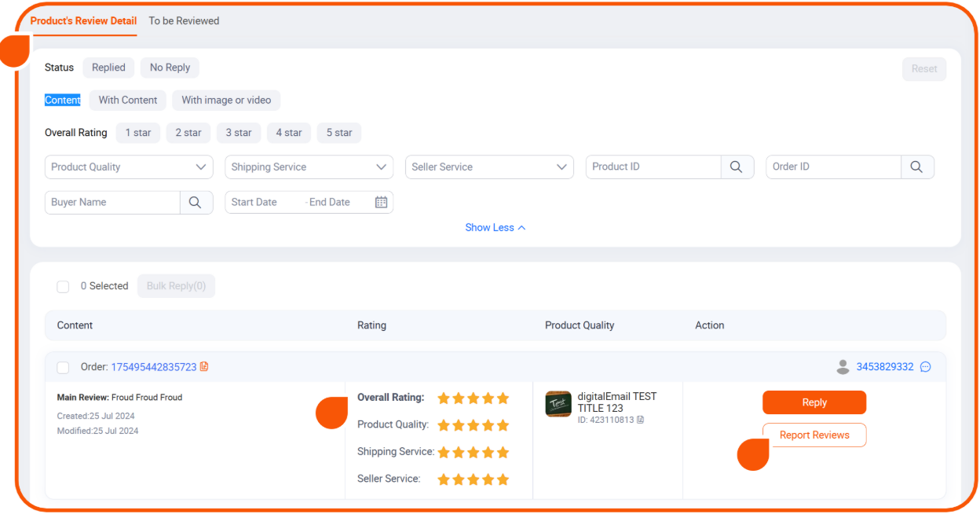Collapse filters with Show Less link
980x514 pixels.
point(495,228)
